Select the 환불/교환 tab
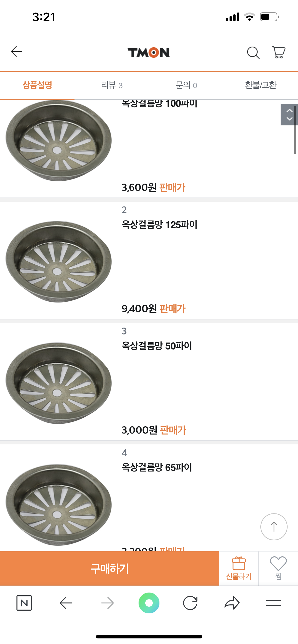 260,85
